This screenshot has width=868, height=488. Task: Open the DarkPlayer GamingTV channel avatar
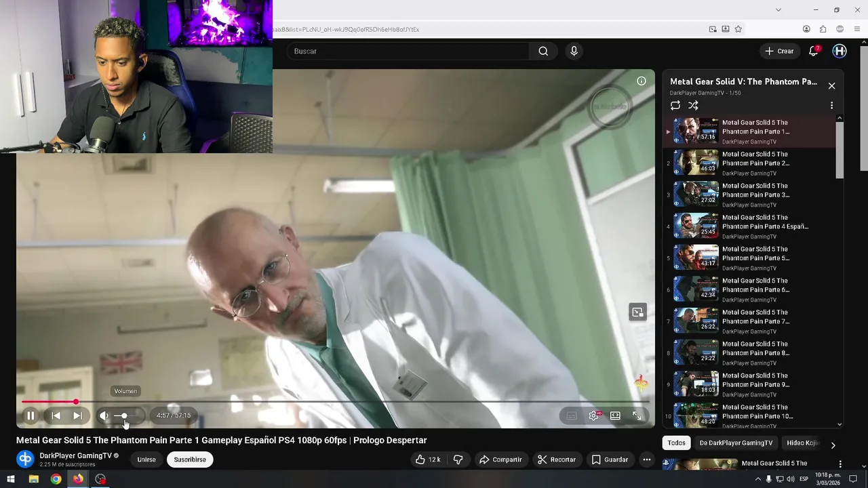25,460
